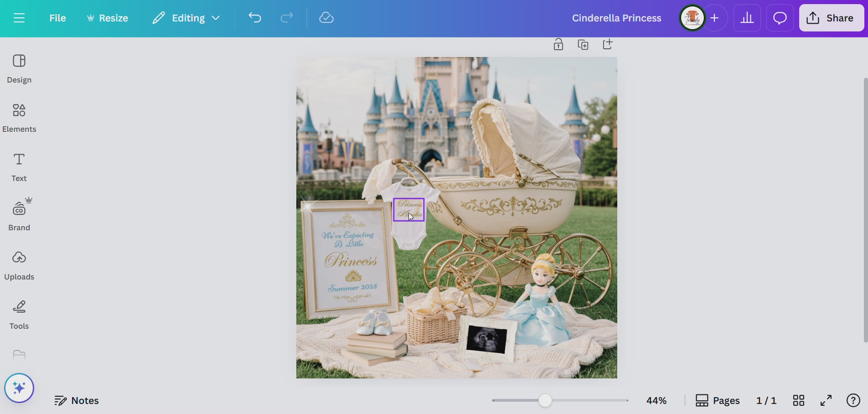
Task: Open the Tools panel
Action: (x=19, y=315)
